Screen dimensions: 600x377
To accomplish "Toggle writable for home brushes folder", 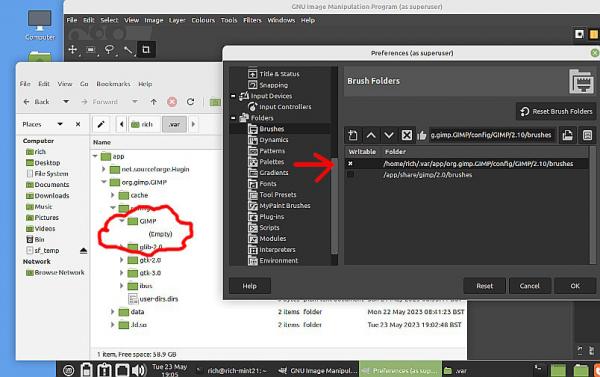I will click(350, 164).
